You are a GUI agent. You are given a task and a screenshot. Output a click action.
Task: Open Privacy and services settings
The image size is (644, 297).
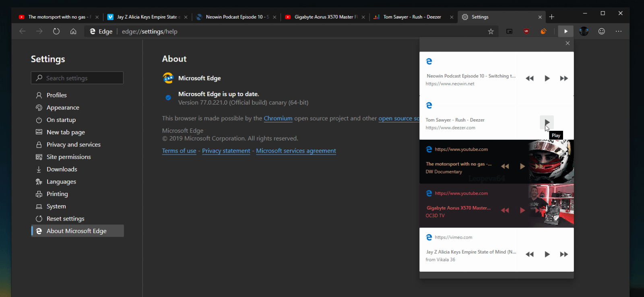[x=77, y=144]
